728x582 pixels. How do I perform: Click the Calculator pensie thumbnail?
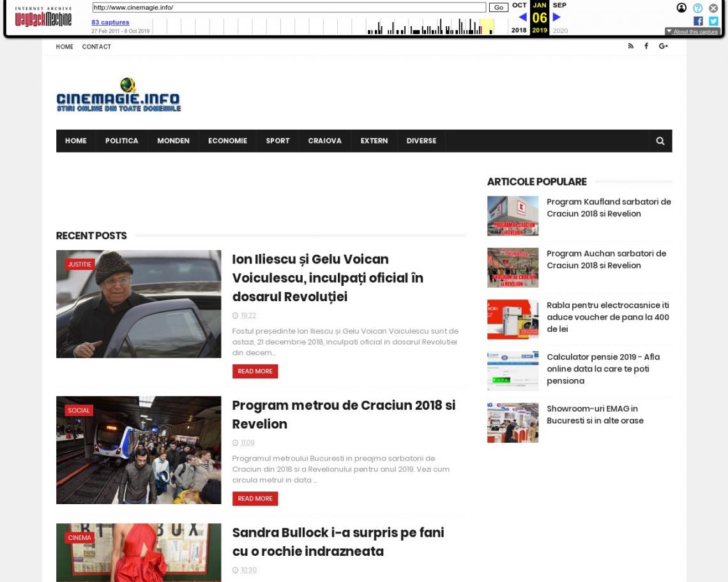coord(513,371)
